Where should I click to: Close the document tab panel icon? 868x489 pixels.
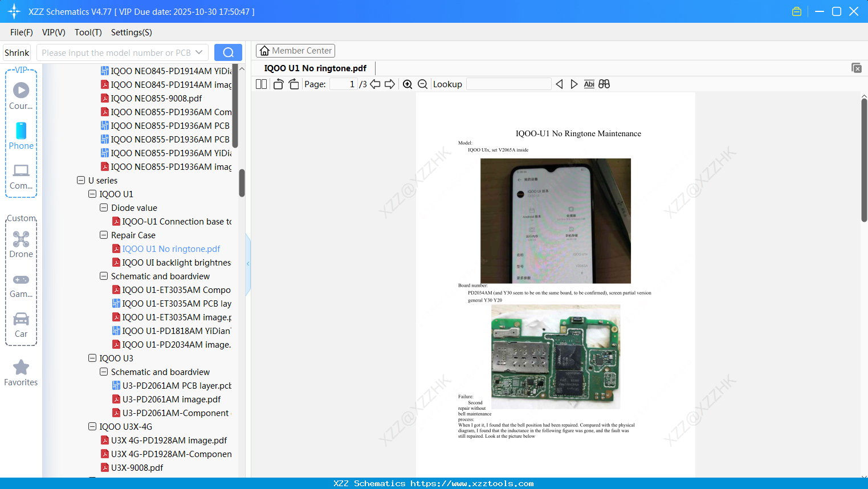(x=856, y=68)
